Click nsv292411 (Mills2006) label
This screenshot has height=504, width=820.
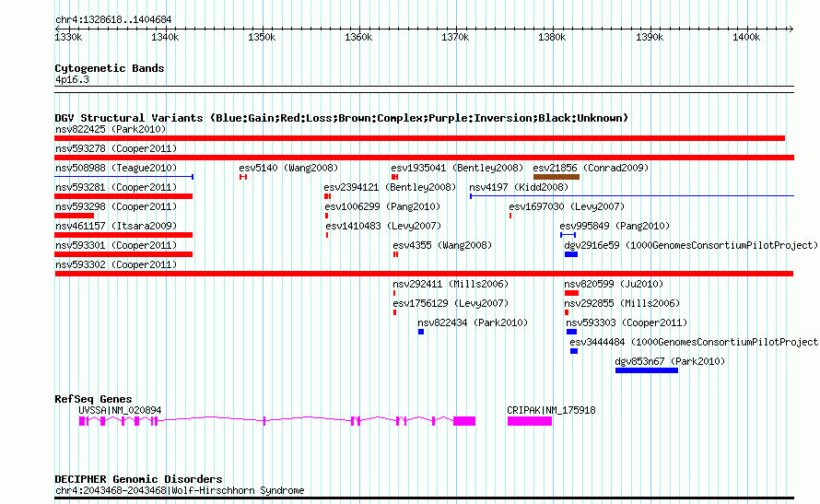(451, 284)
